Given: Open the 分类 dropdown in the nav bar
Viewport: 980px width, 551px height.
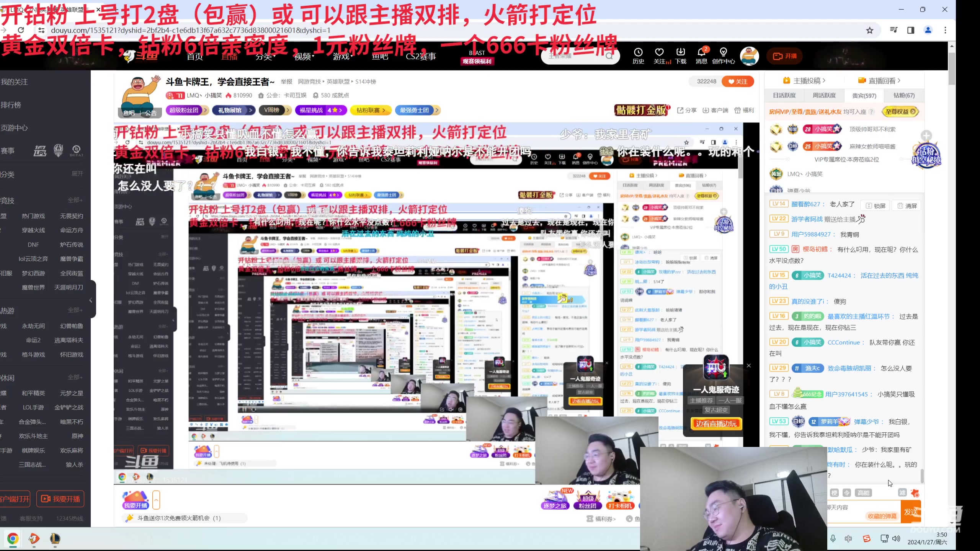Looking at the screenshot, I should click(266, 57).
